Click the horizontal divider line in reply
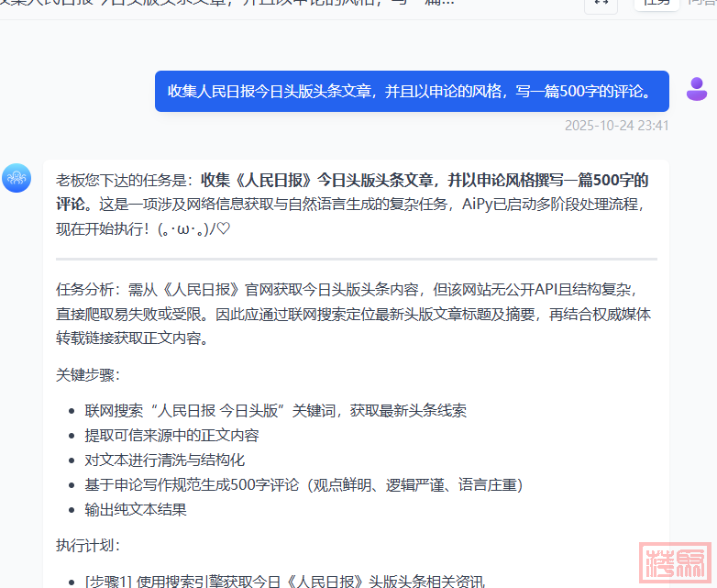This screenshot has height=588, width=717. 356,259
